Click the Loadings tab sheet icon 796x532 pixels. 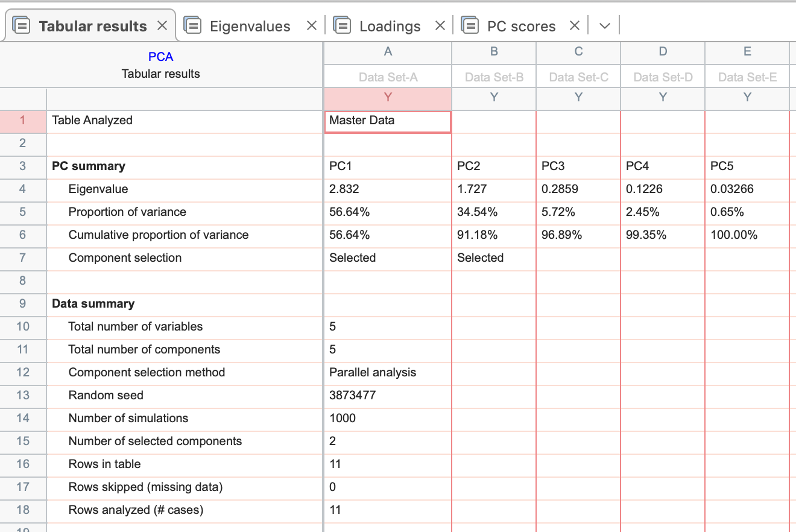click(x=343, y=26)
